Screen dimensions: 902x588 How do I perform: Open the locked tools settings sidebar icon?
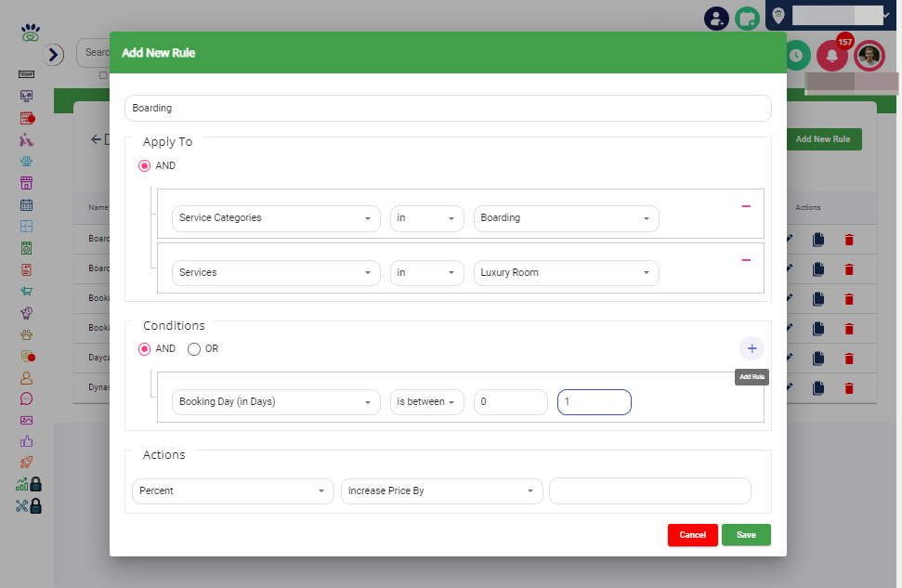click(x=29, y=505)
